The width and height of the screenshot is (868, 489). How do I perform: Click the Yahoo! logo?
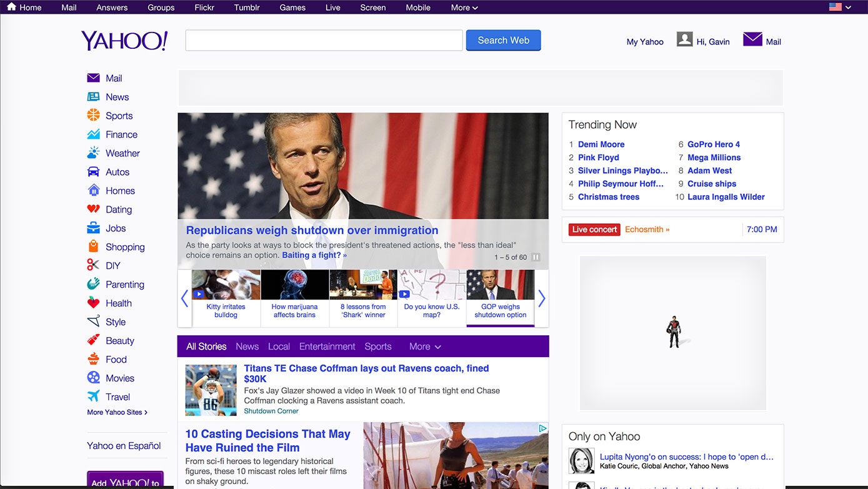pos(124,41)
